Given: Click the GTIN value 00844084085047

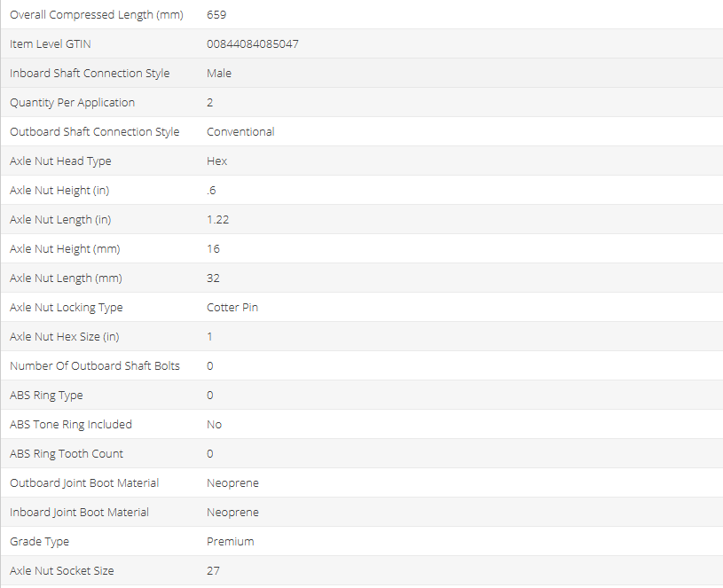Looking at the screenshot, I should tap(252, 44).
